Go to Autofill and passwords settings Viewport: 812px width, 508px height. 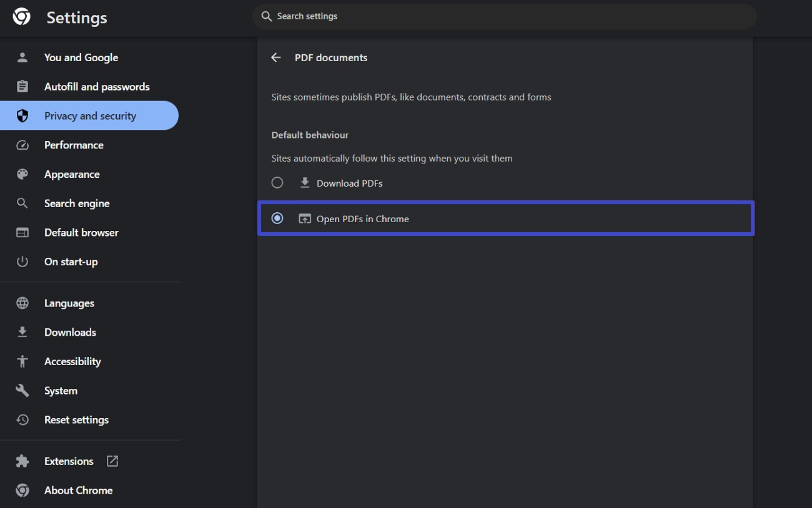pos(97,87)
